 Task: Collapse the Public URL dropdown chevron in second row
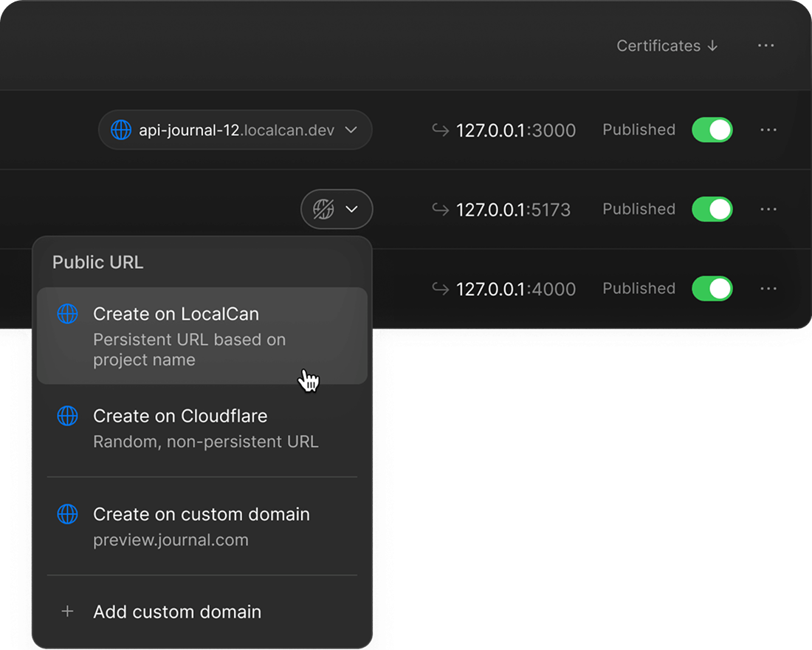click(x=352, y=210)
